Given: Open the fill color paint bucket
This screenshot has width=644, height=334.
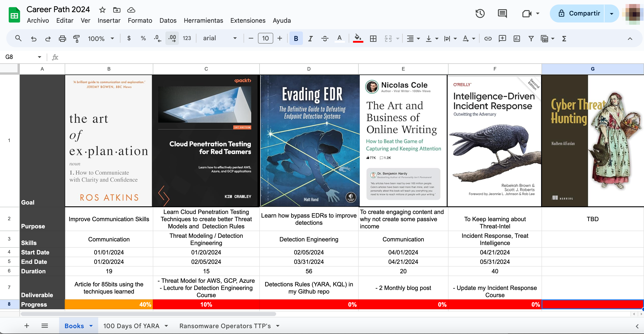Looking at the screenshot, I should (358, 38).
